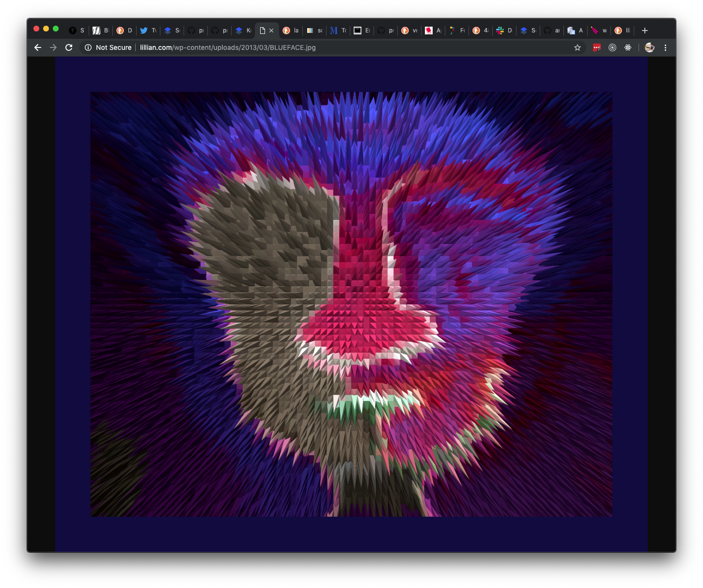The image size is (703, 588).
Task: Switch to first tab labeled S
Action: coord(77,31)
